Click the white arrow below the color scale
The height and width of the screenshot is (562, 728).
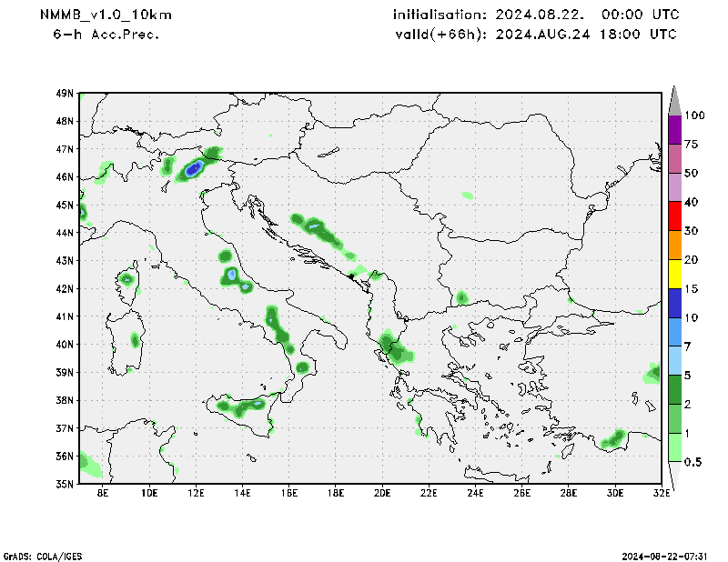click(674, 476)
